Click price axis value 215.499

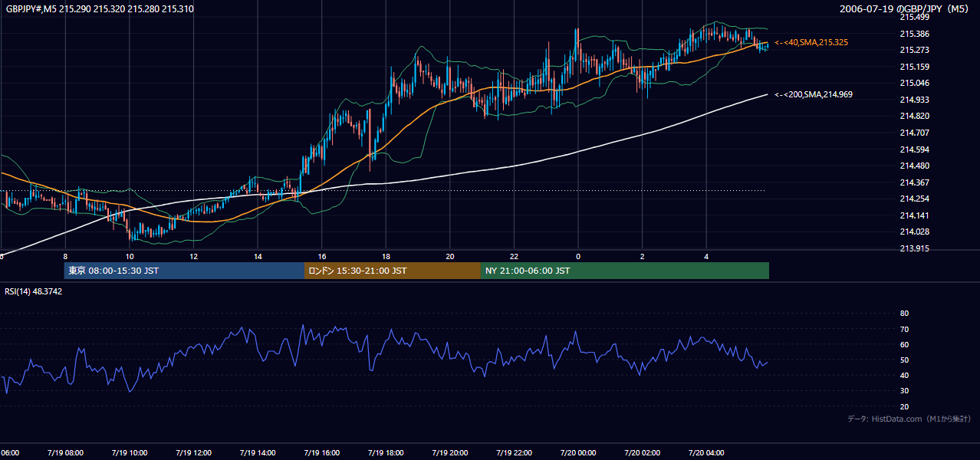tap(914, 17)
